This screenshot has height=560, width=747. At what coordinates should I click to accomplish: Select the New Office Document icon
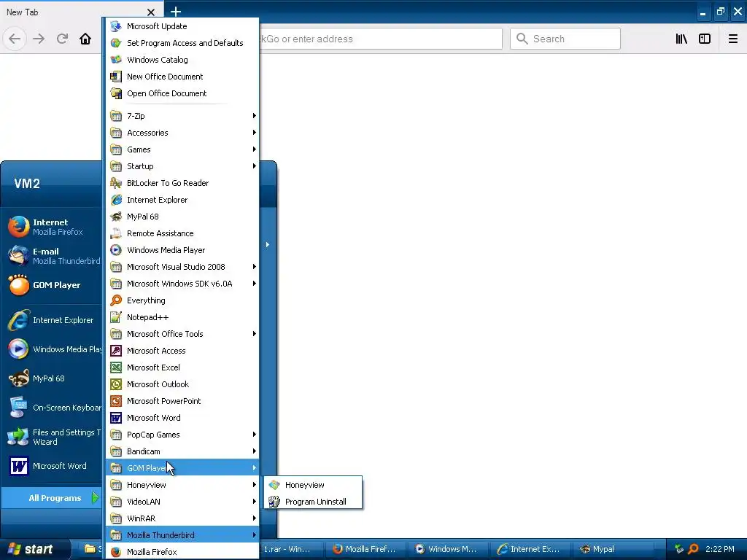point(116,76)
